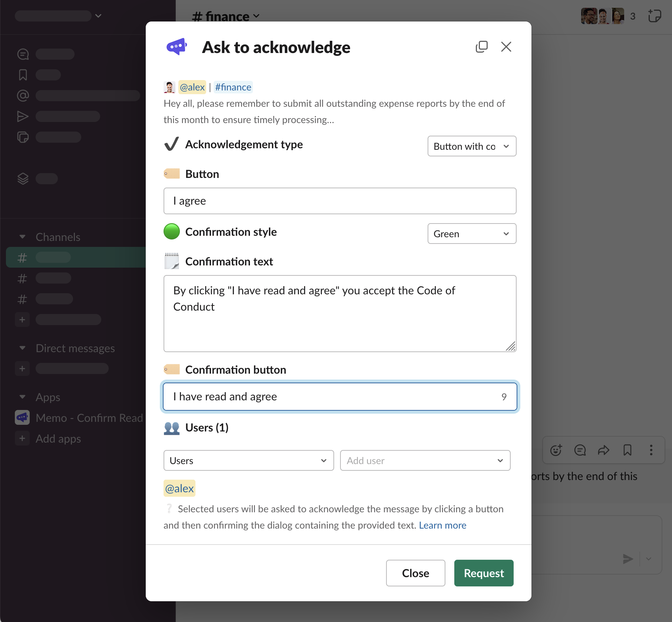Click the canvas icon in channel header

654,16
